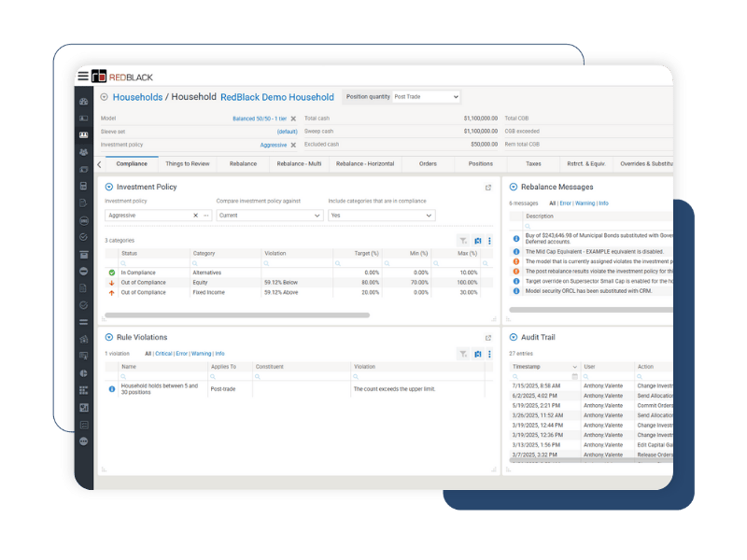Viewport: 747px width, 560px height.
Task: Toggle the Critical filter in Rule Violations
Action: tap(164, 353)
